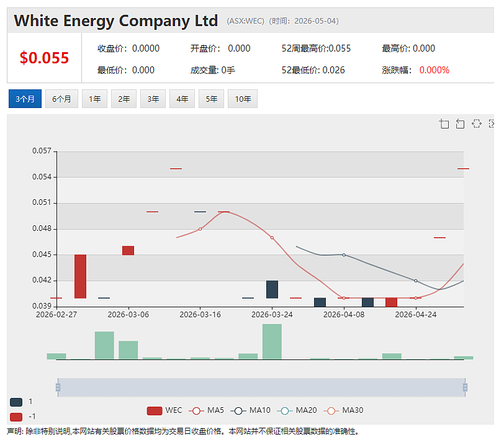Screen dimensions: 504x442
Task: Toggle the WEC candlestick series in legend
Action: (164, 410)
